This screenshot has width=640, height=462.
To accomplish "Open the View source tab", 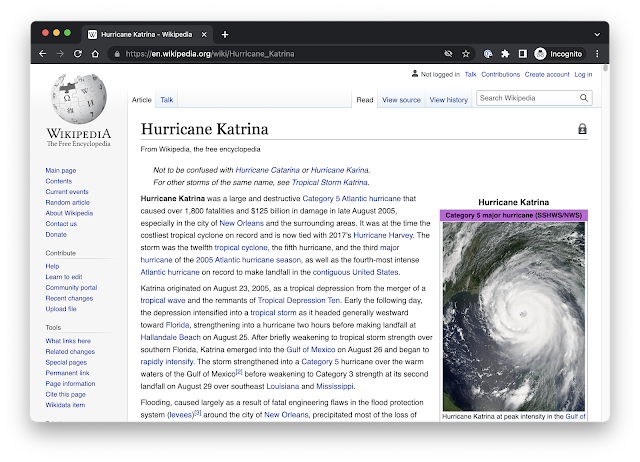I will (x=401, y=100).
